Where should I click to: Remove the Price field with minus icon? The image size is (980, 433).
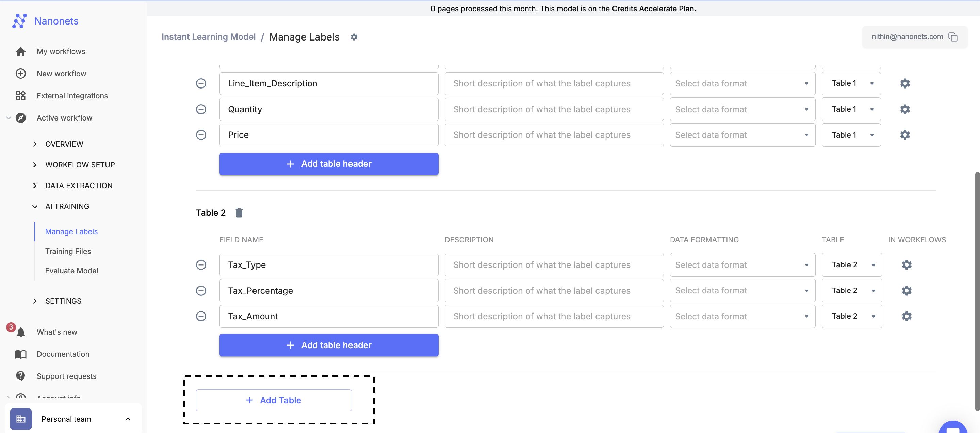click(x=201, y=135)
